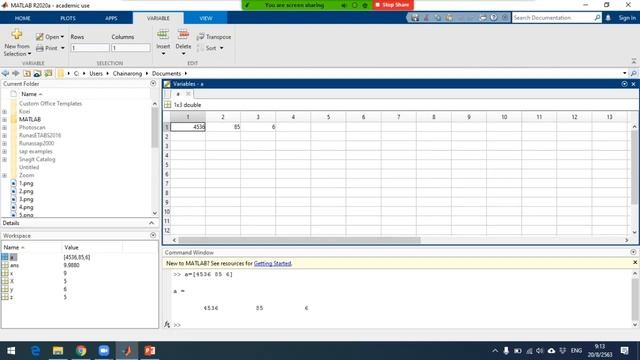
Task: Open Delete dropdown arrow
Action: (183, 54)
